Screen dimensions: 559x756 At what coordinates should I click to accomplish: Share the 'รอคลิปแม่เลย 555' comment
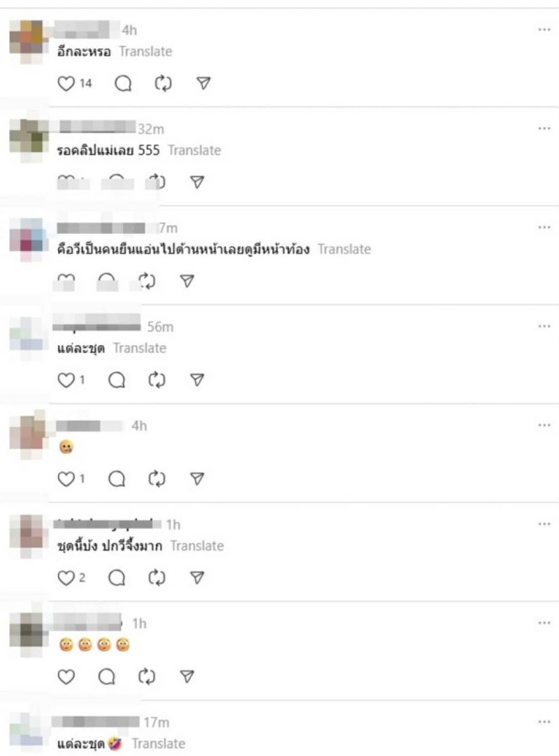tap(197, 182)
